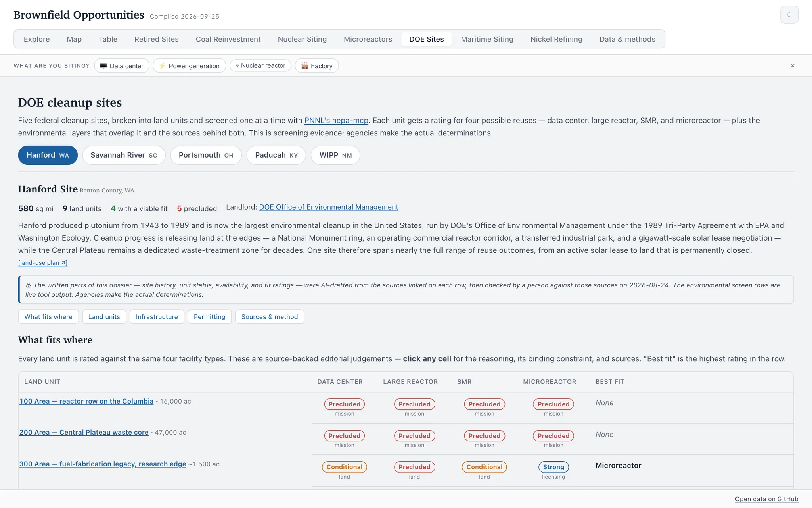Jump to What fits where section
The height and width of the screenshot is (508, 812).
click(48, 317)
